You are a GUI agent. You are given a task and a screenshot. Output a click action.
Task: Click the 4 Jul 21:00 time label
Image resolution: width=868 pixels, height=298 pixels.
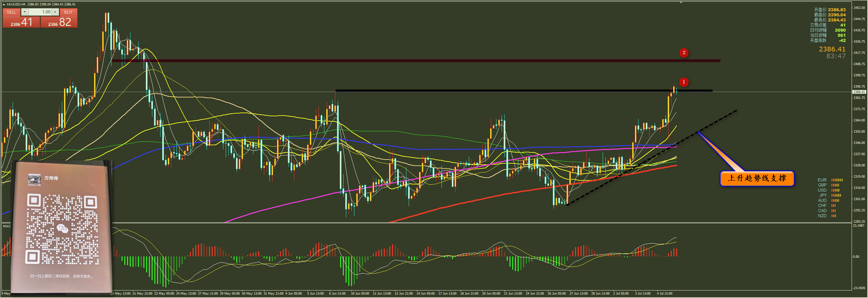point(664,294)
